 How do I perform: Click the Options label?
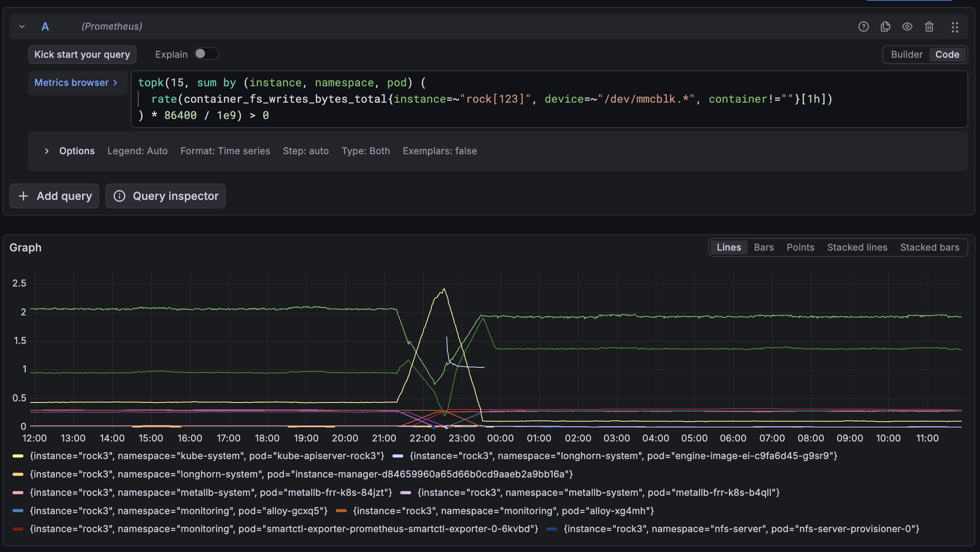click(77, 151)
